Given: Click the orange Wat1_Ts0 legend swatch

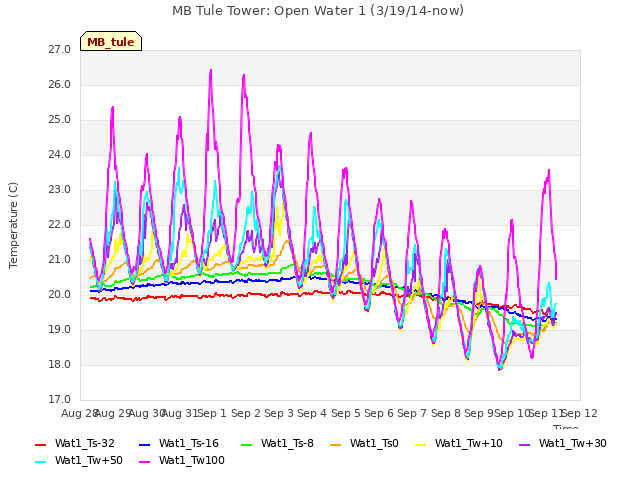Looking at the screenshot, I should (x=336, y=444).
